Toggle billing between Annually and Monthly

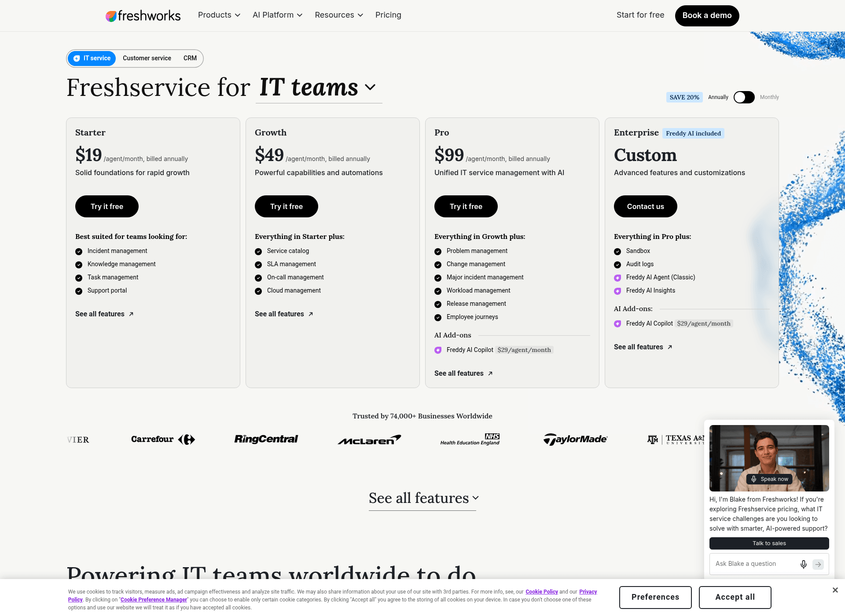coord(744,97)
